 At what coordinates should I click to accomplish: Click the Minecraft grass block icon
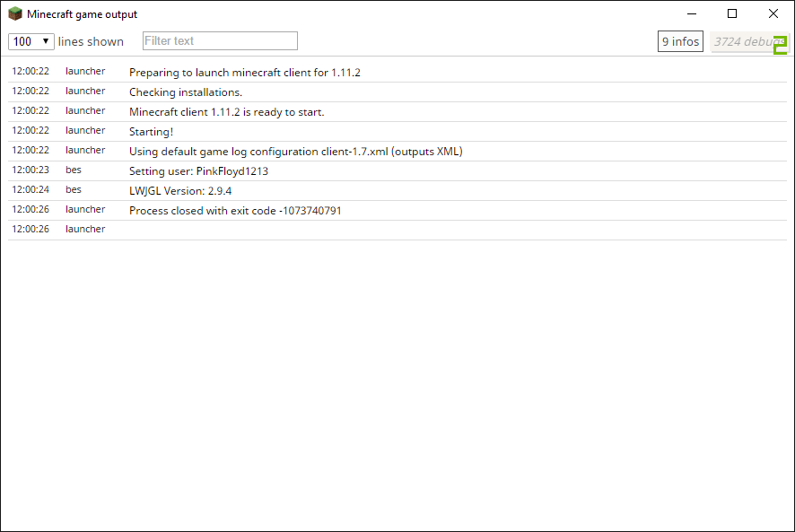pyautogui.click(x=15, y=14)
